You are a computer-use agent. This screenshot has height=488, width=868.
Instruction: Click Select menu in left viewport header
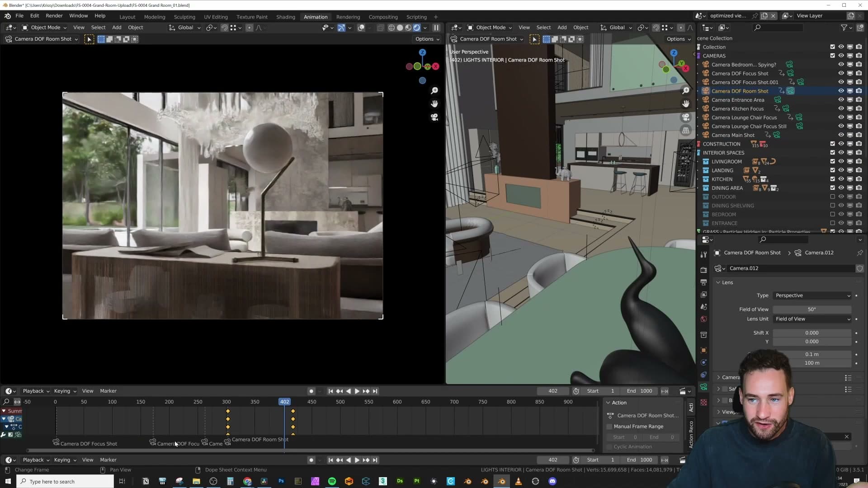[98, 28]
